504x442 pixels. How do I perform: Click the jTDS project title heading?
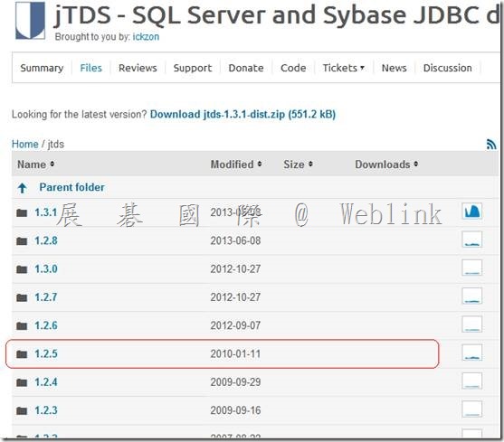coord(277,15)
